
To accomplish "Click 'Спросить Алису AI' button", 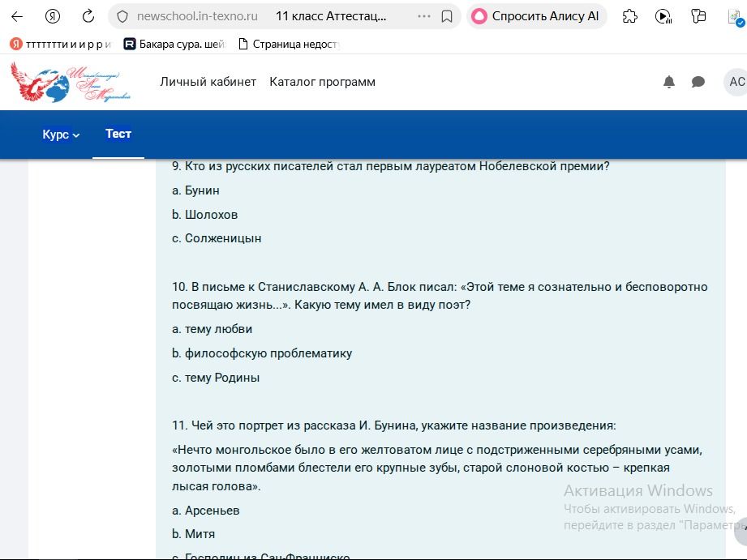I will coord(536,17).
